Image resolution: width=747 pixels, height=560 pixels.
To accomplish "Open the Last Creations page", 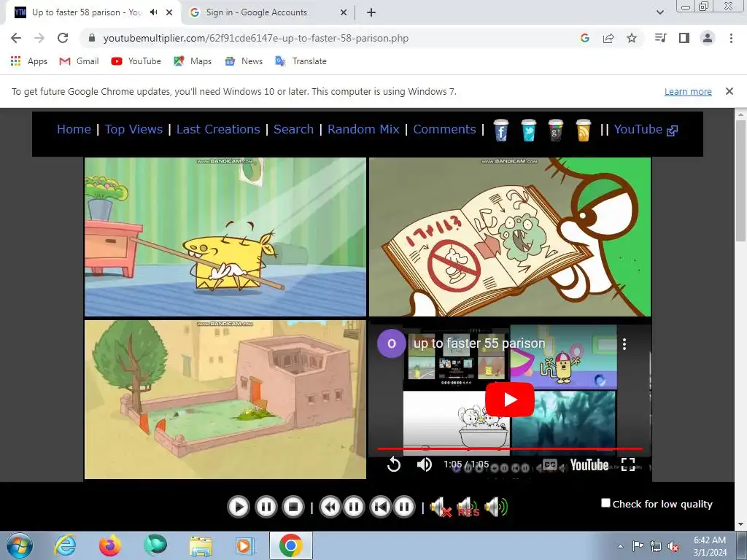I will (x=218, y=129).
